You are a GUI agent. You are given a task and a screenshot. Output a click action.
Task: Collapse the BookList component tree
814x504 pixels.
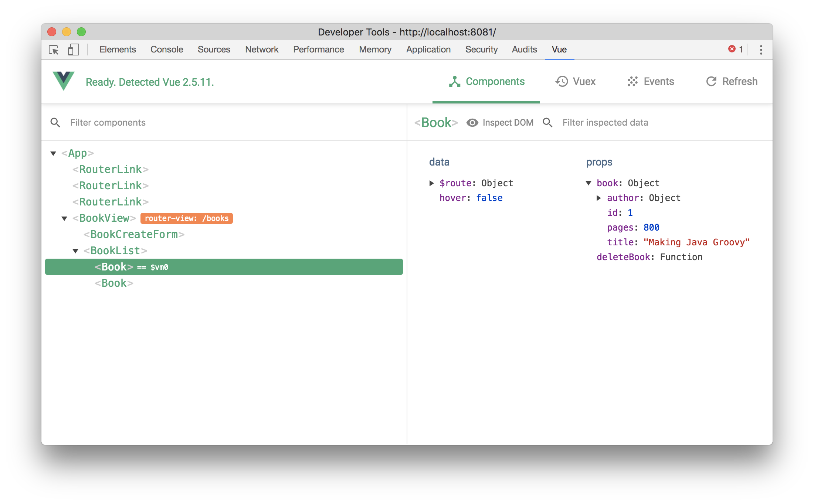pyautogui.click(x=76, y=251)
